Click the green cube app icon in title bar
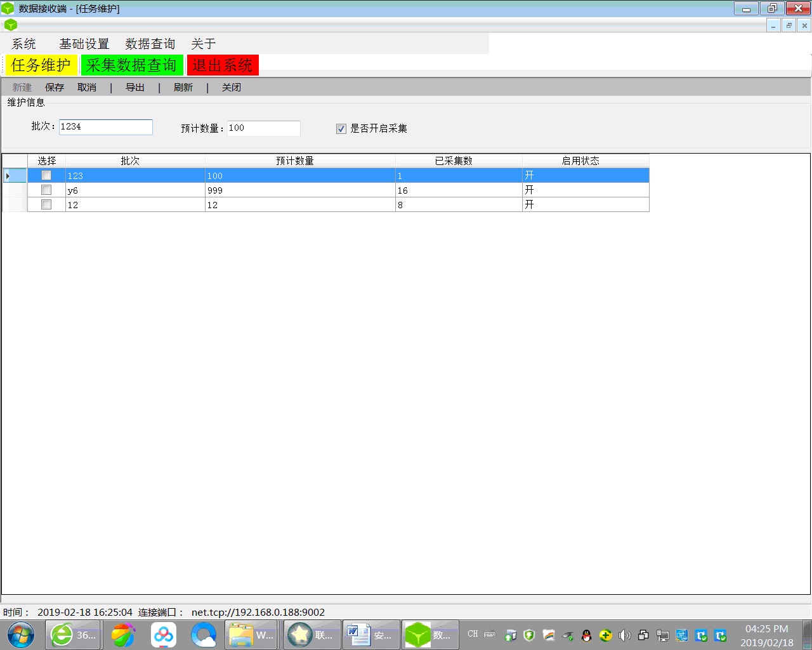This screenshot has width=812, height=650. point(8,8)
